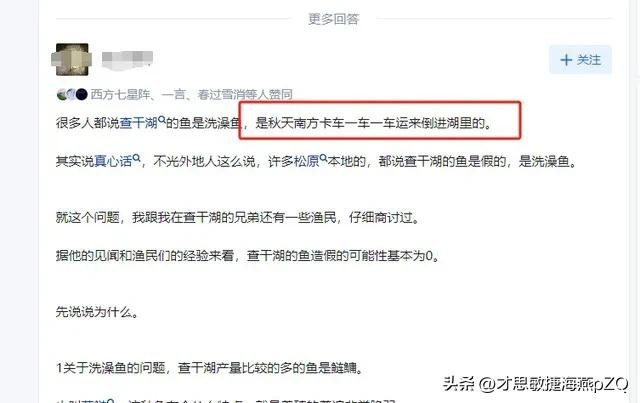Open the 松原 keyword link
The image size is (640, 403).
pyautogui.click(x=307, y=161)
